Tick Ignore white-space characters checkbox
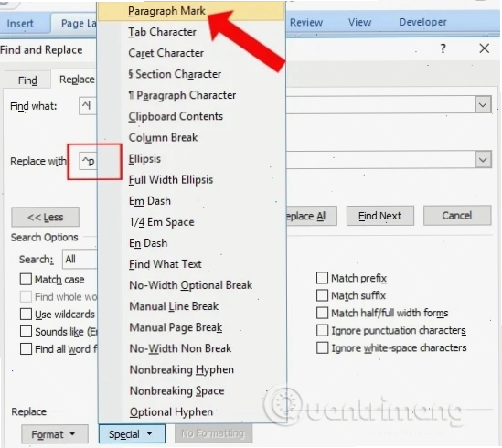 tap(322, 347)
